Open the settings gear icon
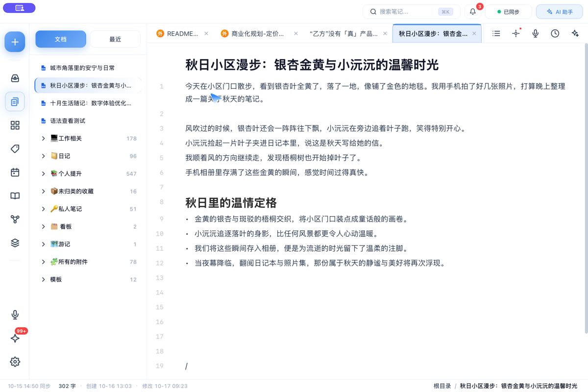This screenshot has width=588, height=392. [x=15, y=362]
